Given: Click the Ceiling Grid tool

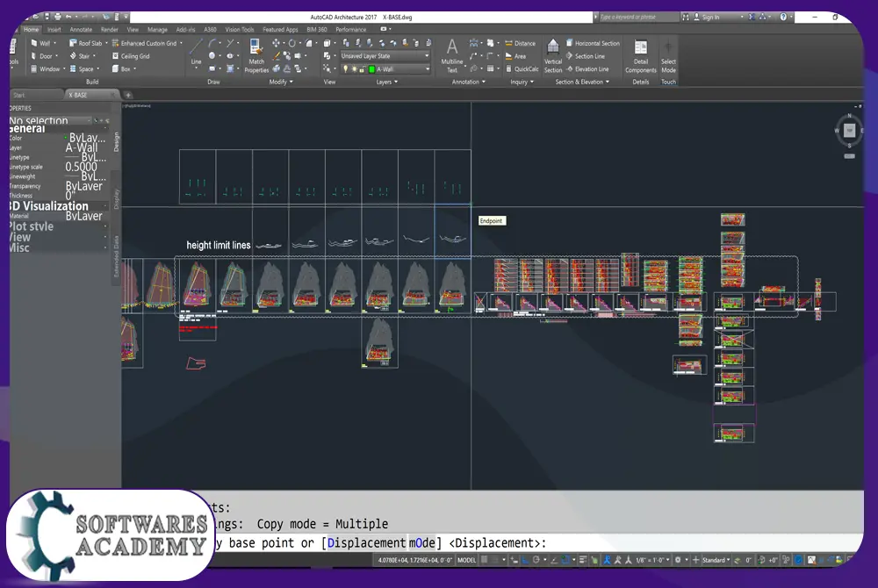Looking at the screenshot, I should (x=131, y=56).
